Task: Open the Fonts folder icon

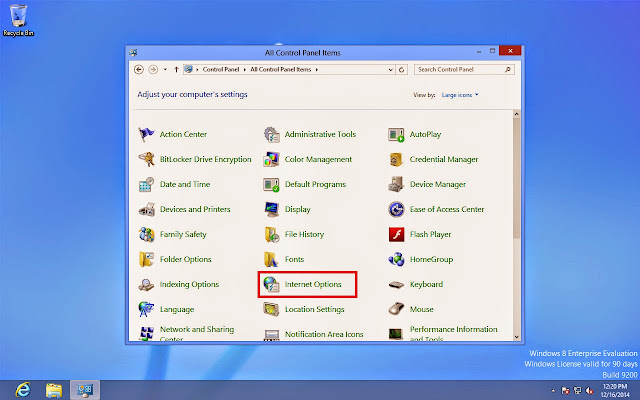Action: click(x=271, y=259)
